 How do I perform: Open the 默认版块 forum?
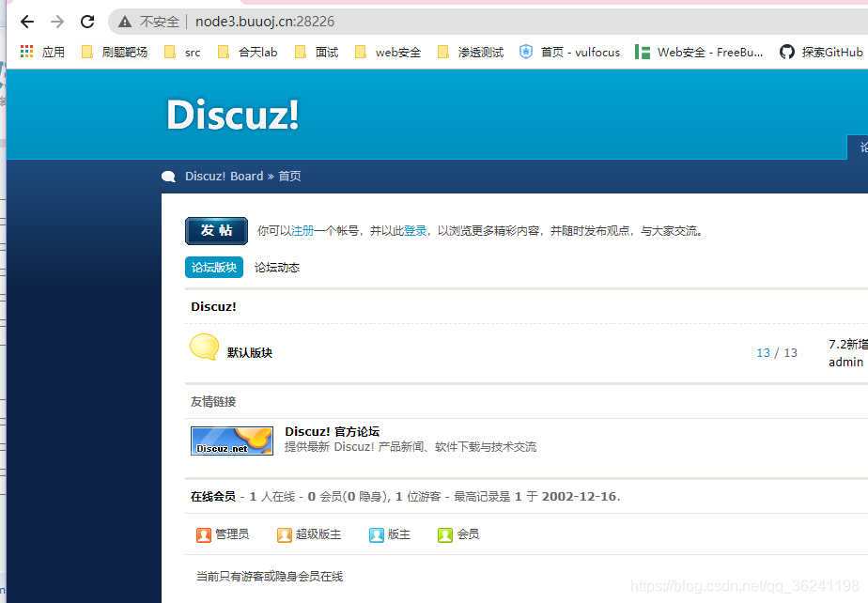pyautogui.click(x=250, y=353)
